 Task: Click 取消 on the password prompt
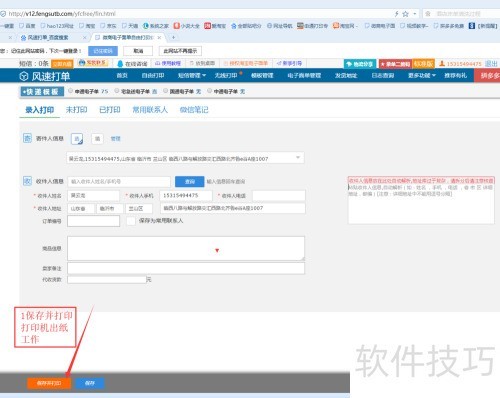pos(138,51)
